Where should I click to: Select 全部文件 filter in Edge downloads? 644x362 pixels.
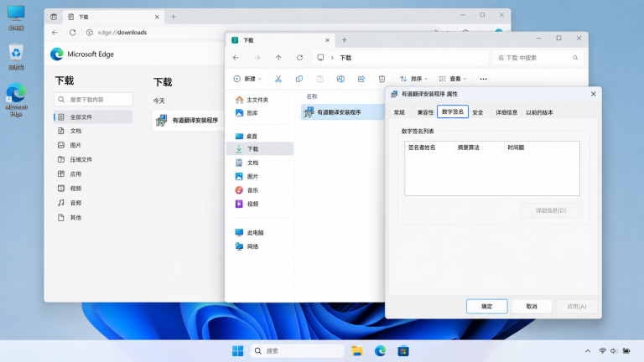(93, 117)
